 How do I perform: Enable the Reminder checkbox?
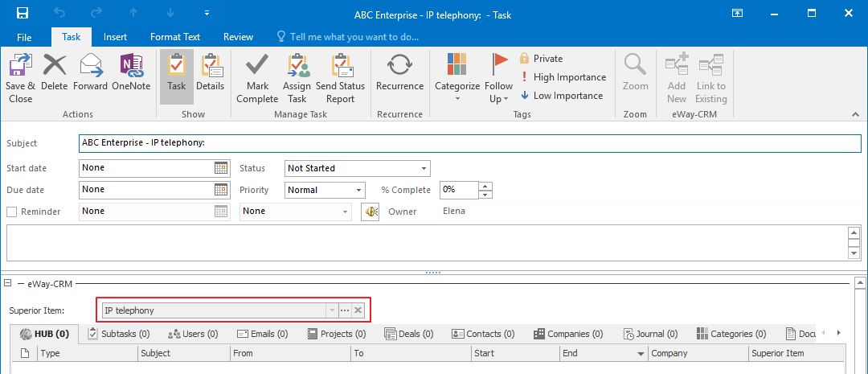pyautogui.click(x=11, y=212)
